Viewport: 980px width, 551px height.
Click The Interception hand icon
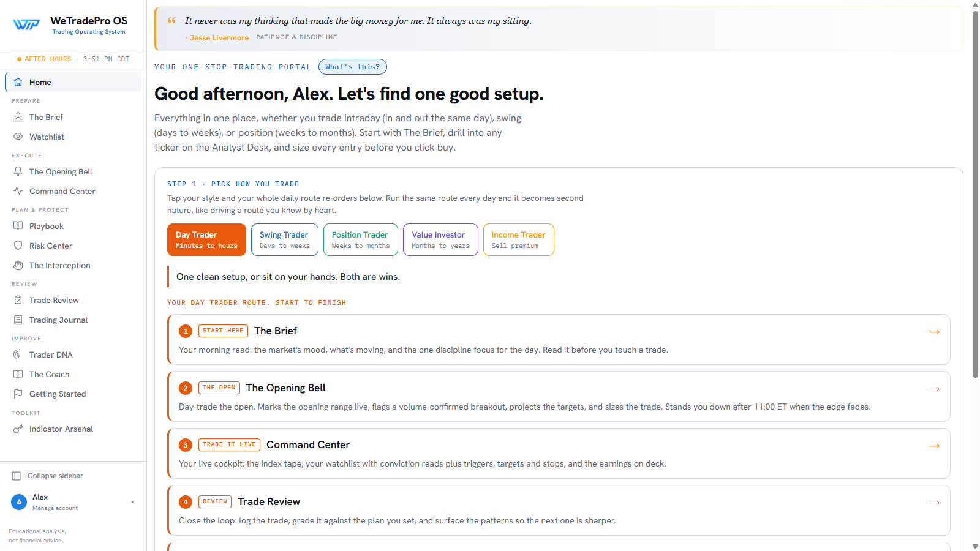point(18,265)
